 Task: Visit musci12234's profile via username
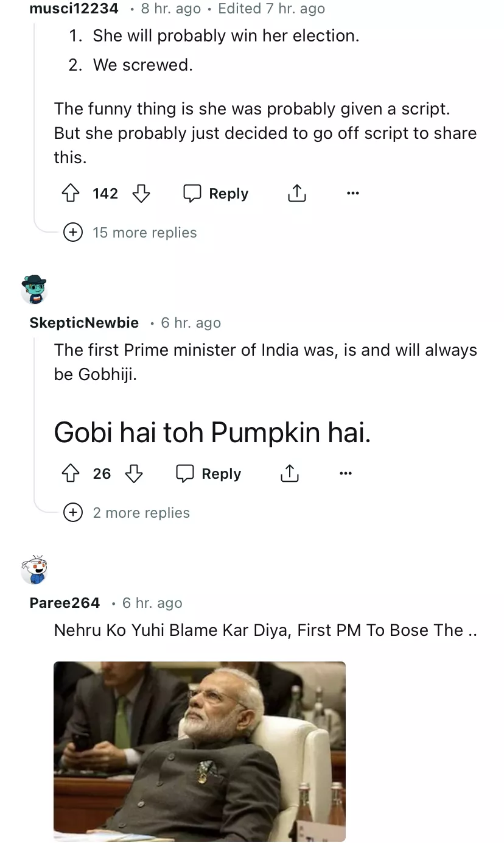(74, 9)
